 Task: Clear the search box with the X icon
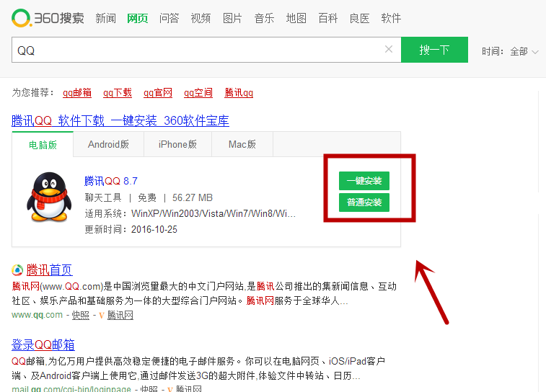389,50
